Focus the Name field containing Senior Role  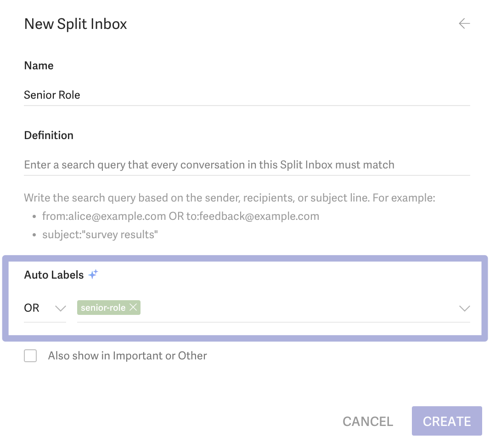click(247, 95)
